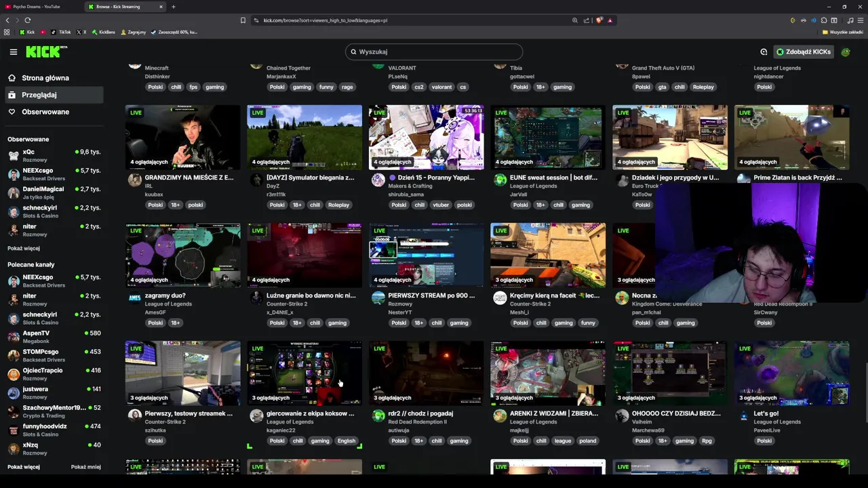Open the Wszystkie zakładki folder
Viewport: 868px width, 488px height.
[843, 32]
